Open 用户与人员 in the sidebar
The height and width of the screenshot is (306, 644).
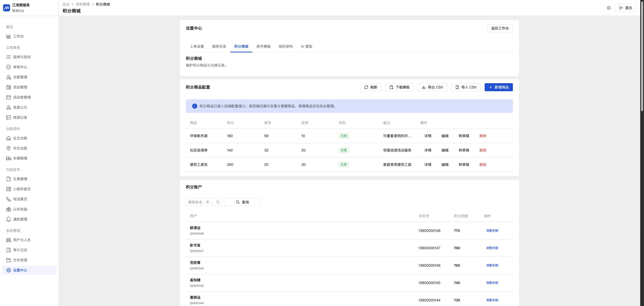(29, 240)
